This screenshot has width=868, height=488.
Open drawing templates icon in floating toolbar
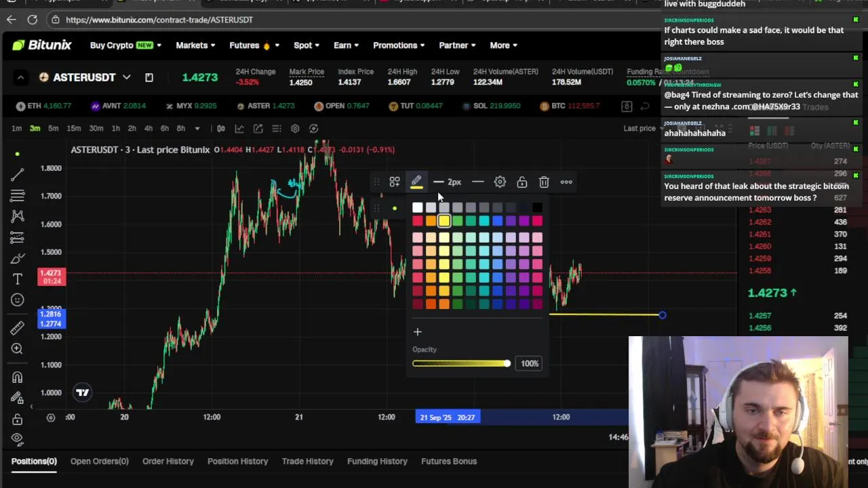pyautogui.click(x=395, y=182)
